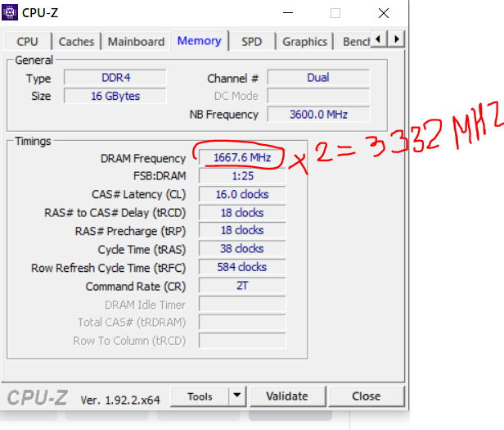Close the CPU-Z window with X
504x430 pixels.
click(x=384, y=13)
